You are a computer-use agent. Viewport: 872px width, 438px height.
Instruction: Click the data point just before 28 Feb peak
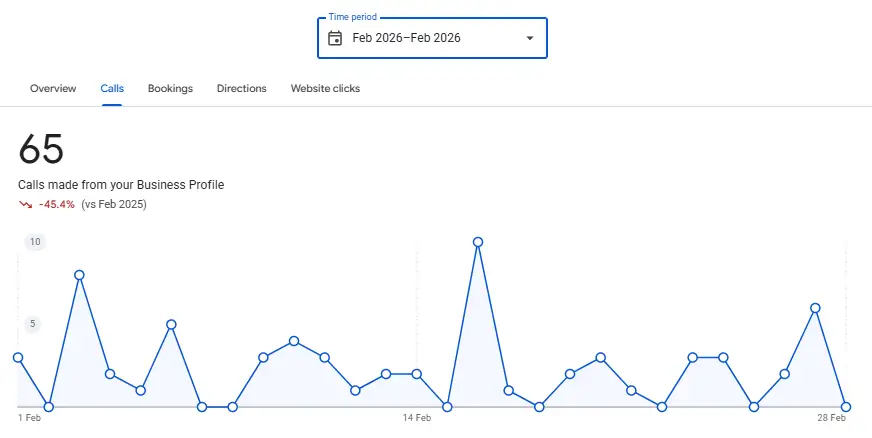pos(785,374)
